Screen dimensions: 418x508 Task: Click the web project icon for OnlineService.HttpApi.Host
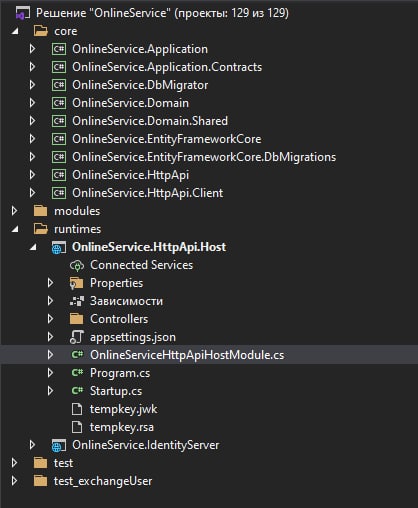click(x=59, y=248)
